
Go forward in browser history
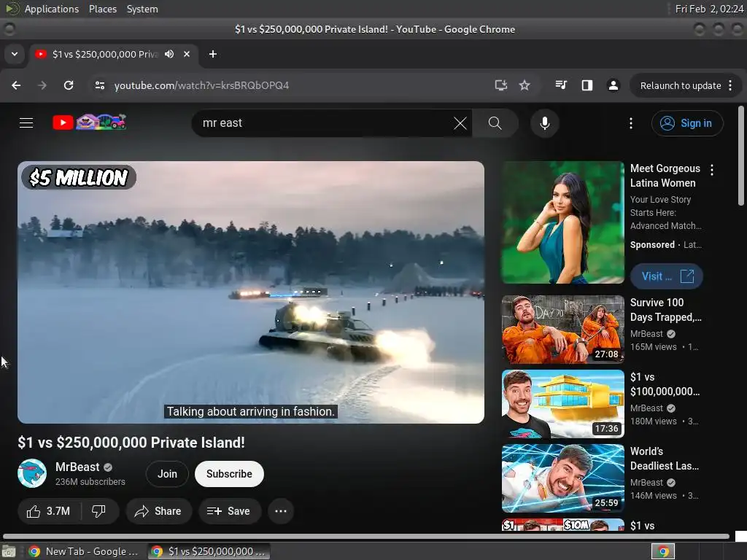pos(42,85)
